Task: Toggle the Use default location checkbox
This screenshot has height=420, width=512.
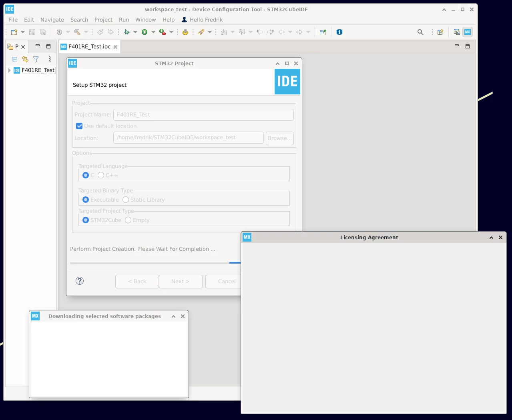Action: point(79,126)
